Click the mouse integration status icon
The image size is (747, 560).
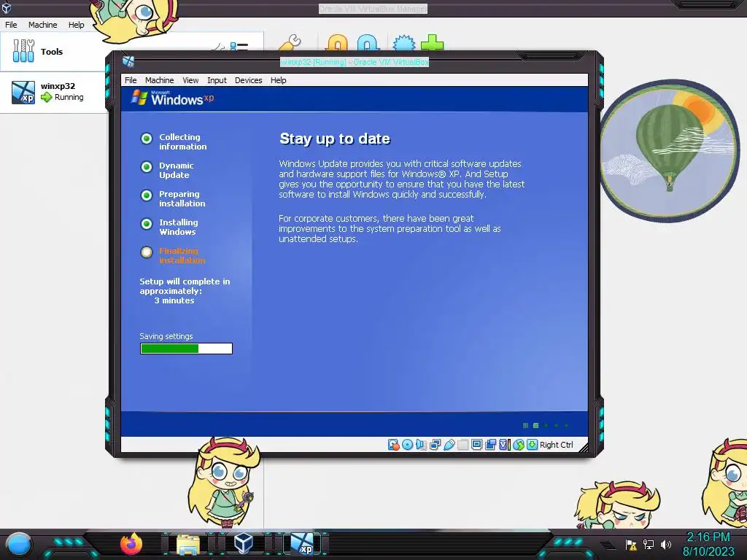click(519, 445)
